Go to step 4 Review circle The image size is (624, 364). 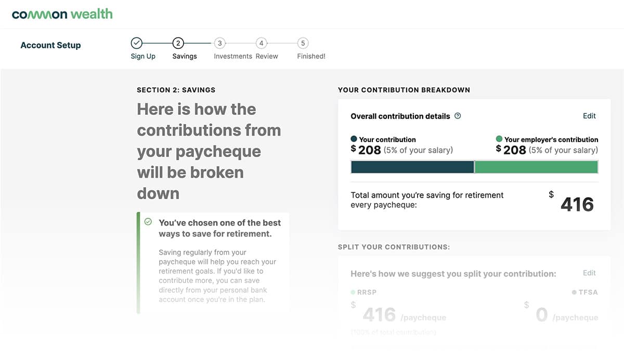coord(261,43)
